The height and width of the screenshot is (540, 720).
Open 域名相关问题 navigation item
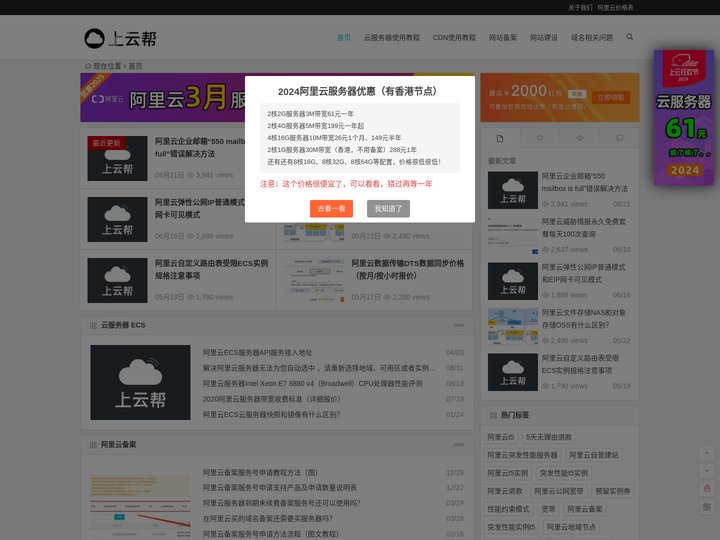click(x=592, y=38)
